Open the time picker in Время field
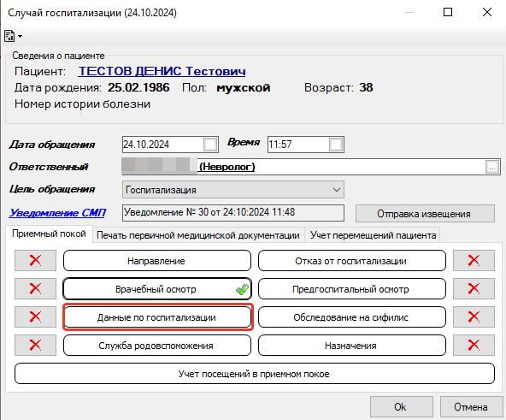 (336, 145)
